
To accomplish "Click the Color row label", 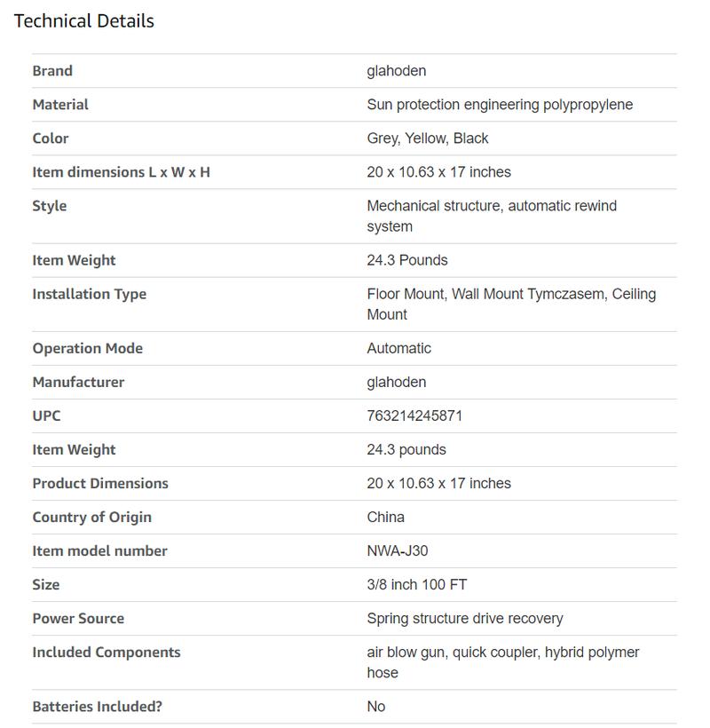I will point(51,138).
